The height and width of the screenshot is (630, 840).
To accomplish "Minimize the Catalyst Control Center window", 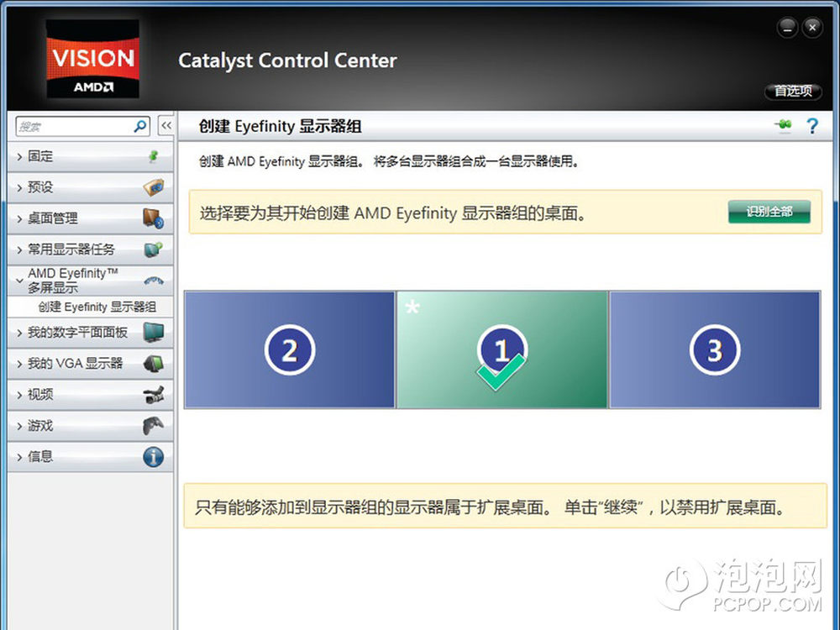I will pyautogui.click(x=787, y=28).
